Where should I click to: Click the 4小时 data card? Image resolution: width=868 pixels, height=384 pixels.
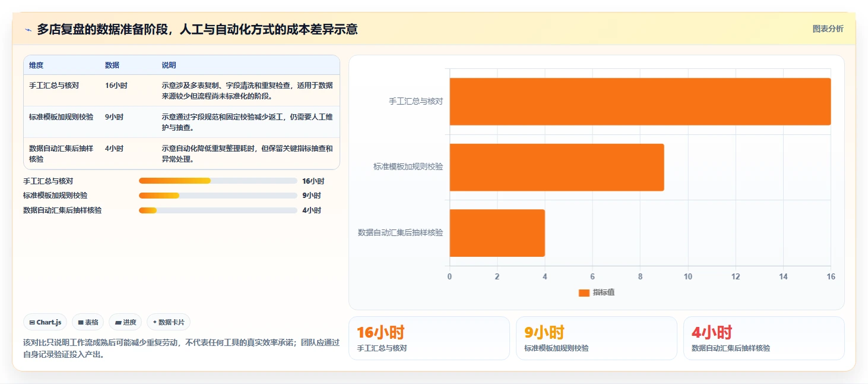point(764,338)
